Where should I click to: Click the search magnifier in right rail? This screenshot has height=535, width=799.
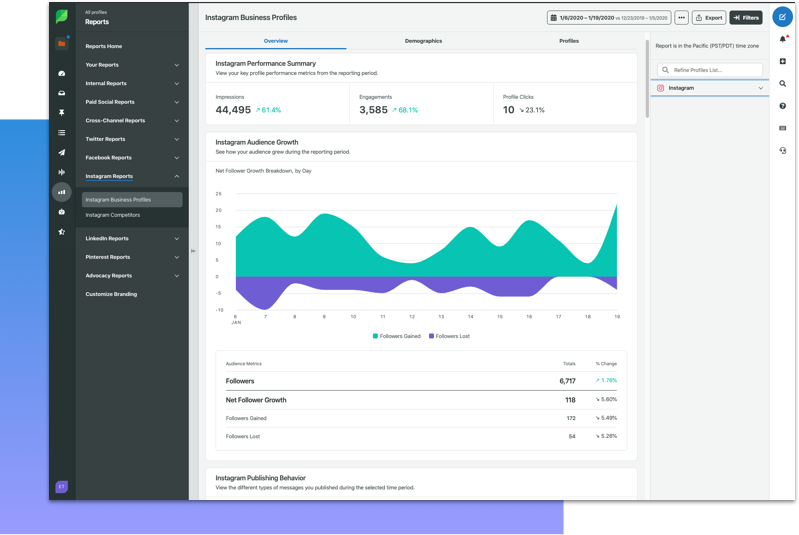point(782,84)
